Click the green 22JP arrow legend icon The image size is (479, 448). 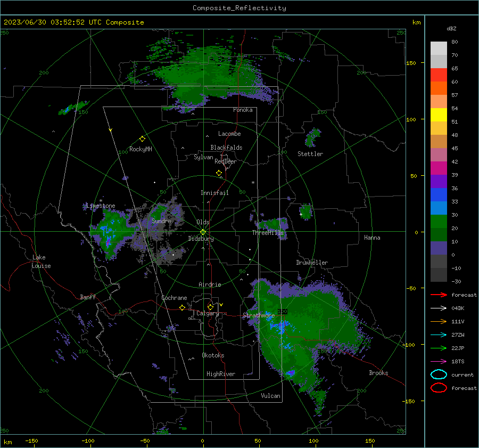[x=439, y=348]
